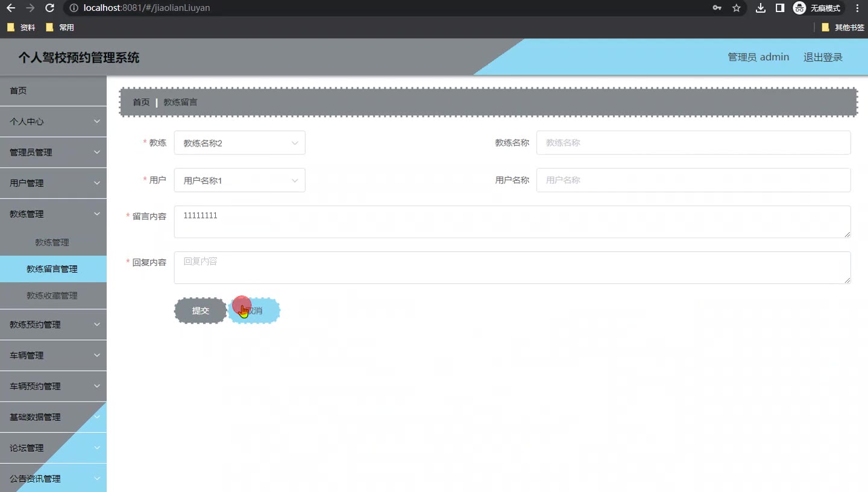Go to 首页 in the sidebar
The height and width of the screenshot is (492, 868).
point(53,90)
